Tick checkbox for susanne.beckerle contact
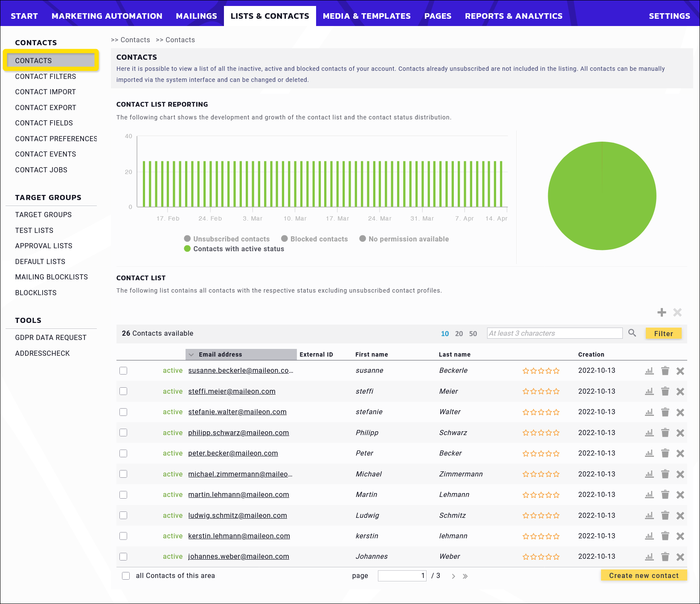This screenshot has height=604, width=700. [x=123, y=371]
